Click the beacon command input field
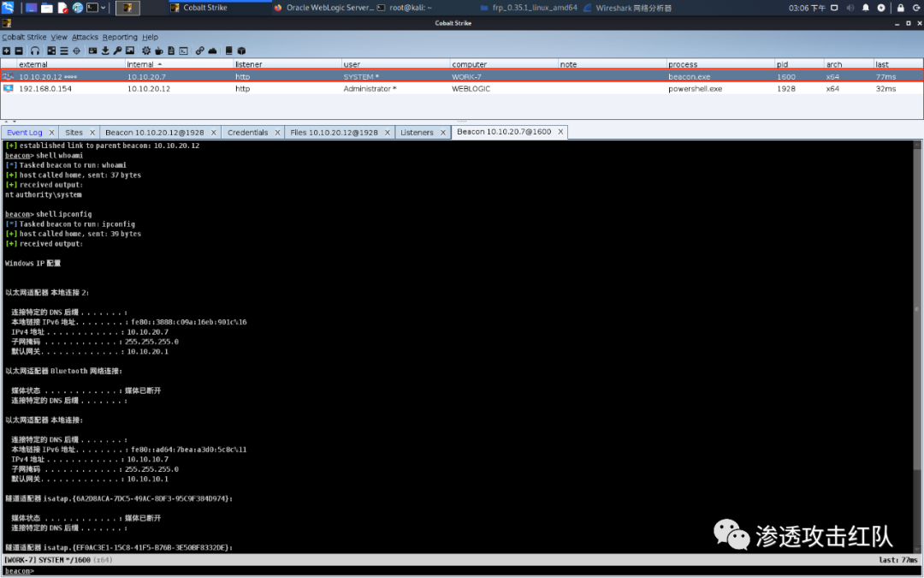Image resolution: width=924 pixels, height=578 pixels. coord(462,570)
